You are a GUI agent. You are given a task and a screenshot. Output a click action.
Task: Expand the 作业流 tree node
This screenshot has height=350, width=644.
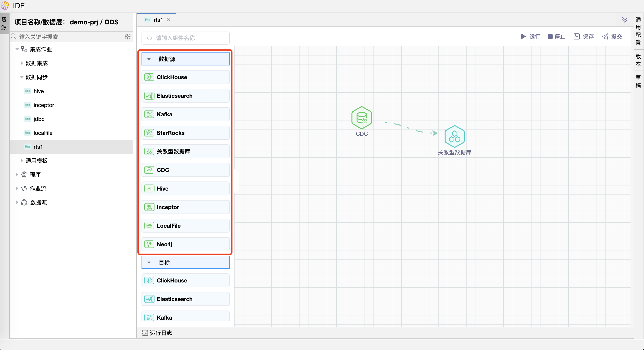click(x=17, y=188)
